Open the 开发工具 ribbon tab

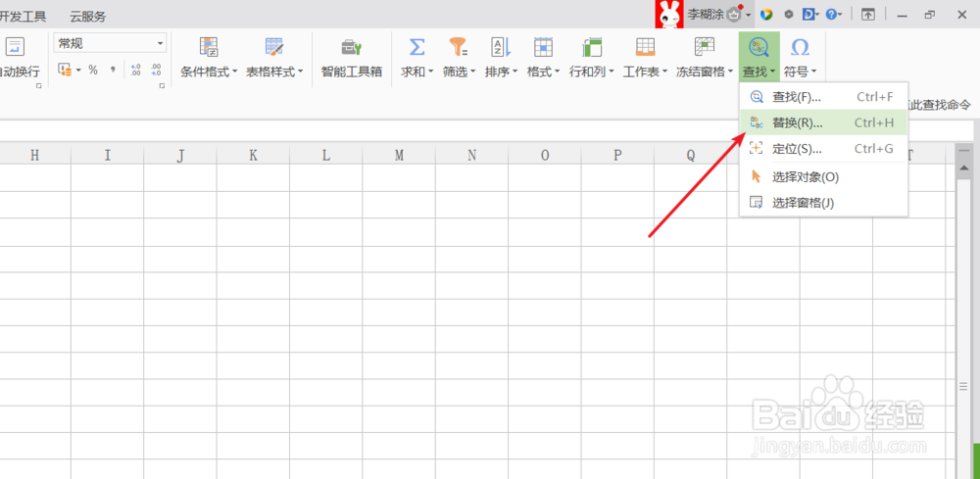(x=24, y=17)
